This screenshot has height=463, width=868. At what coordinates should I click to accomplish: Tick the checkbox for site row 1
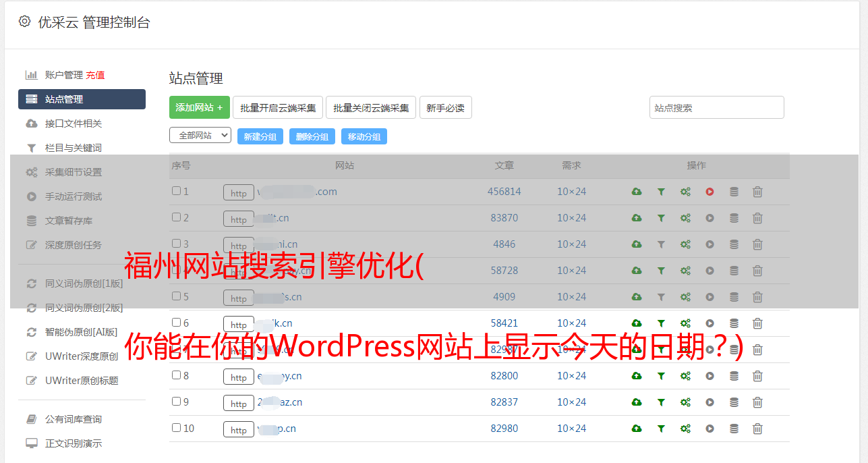(x=176, y=191)
